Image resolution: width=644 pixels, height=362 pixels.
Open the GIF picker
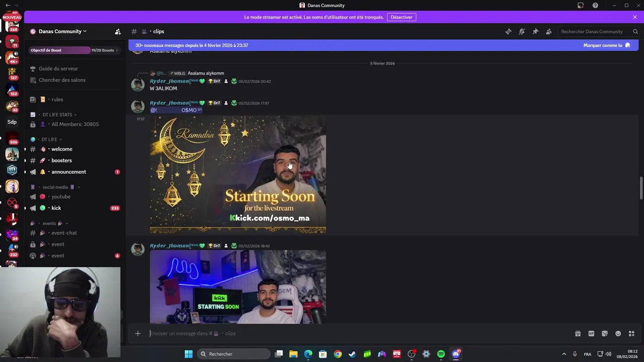pos(591,333)
